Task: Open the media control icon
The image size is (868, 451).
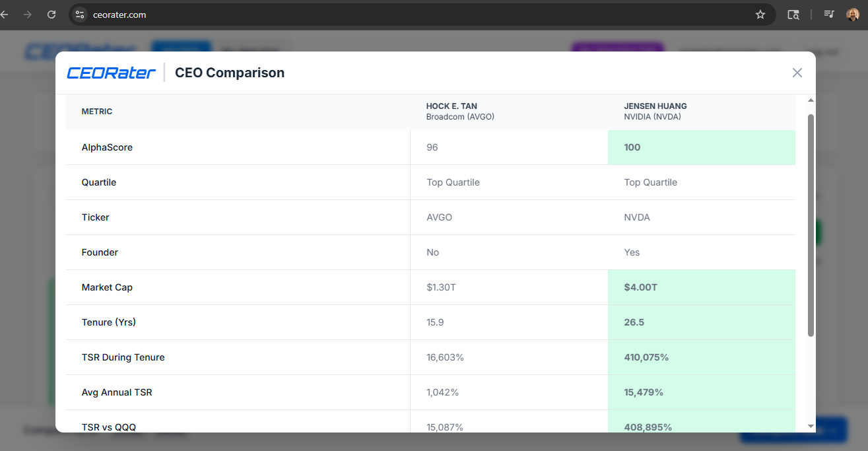Action: point(829,15)
